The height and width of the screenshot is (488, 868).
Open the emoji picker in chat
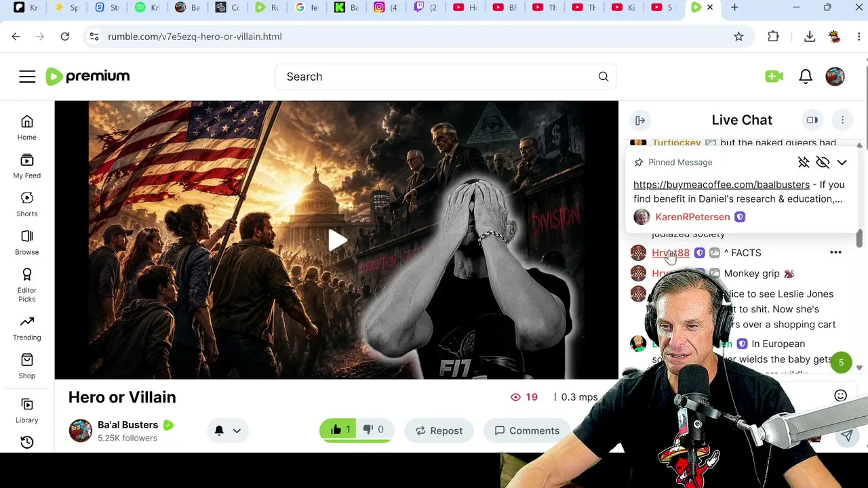coord(840,396)
